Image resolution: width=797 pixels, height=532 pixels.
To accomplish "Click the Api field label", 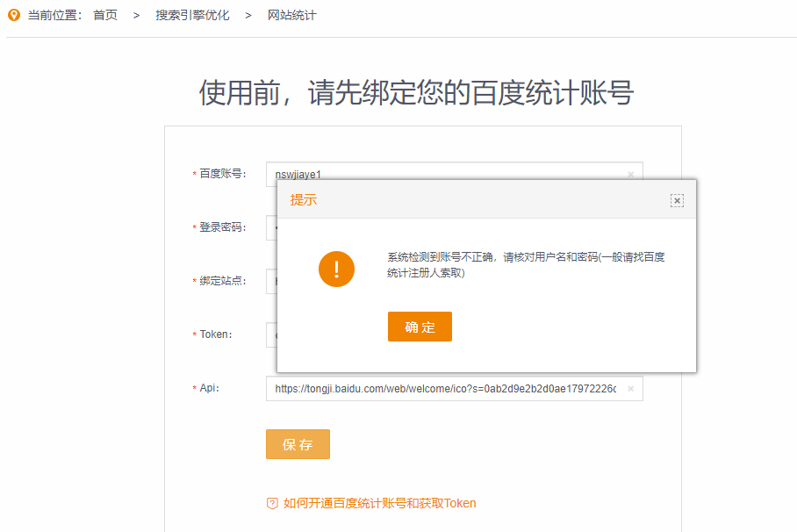I will tap(210, 387).
